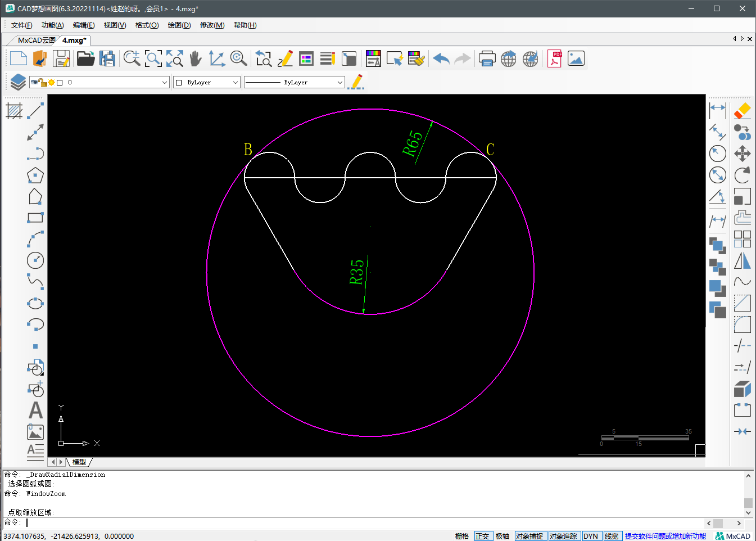Open the ByLayer color dropdown
The width and height of the screenshot is (756, 541).
207,82
